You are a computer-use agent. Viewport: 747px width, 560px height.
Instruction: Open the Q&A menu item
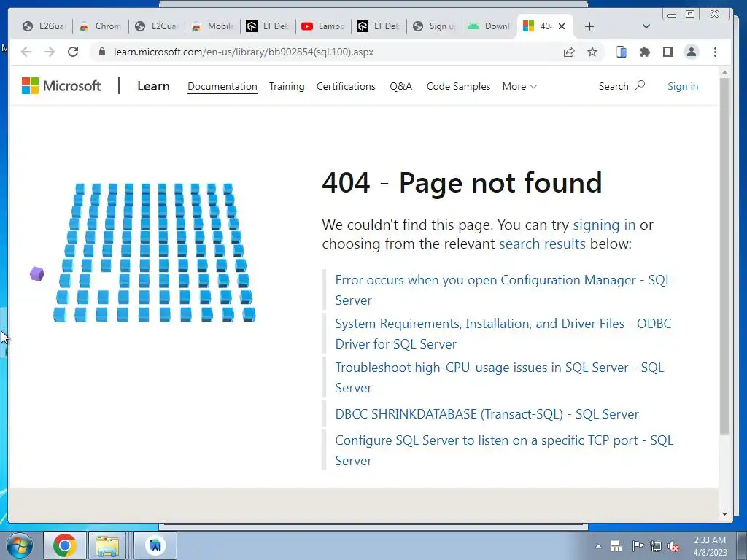pyautogui.click(x=400, y=86)
